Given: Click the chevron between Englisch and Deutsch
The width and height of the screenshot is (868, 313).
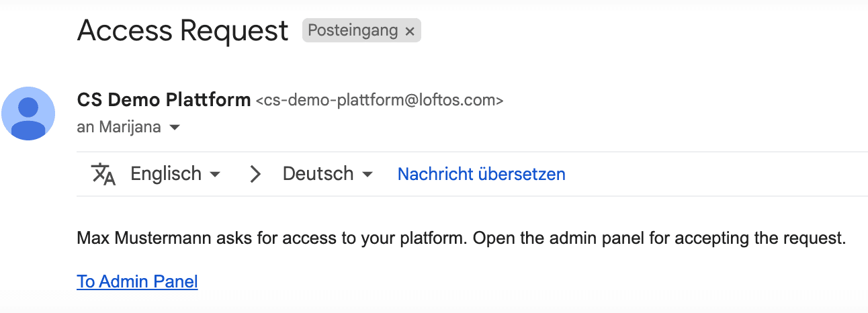Looking at the screenshot, I should pyautogui.click(x=255, y=174).
